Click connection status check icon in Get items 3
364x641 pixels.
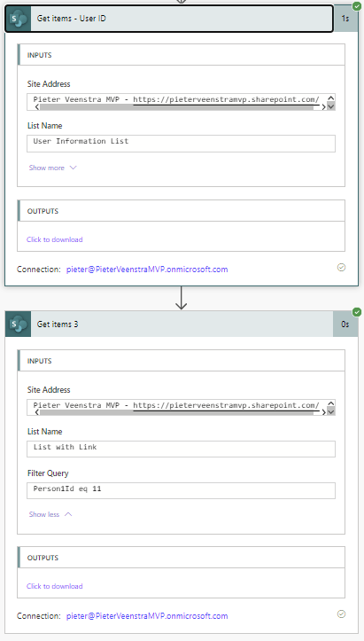coord(341,614)
